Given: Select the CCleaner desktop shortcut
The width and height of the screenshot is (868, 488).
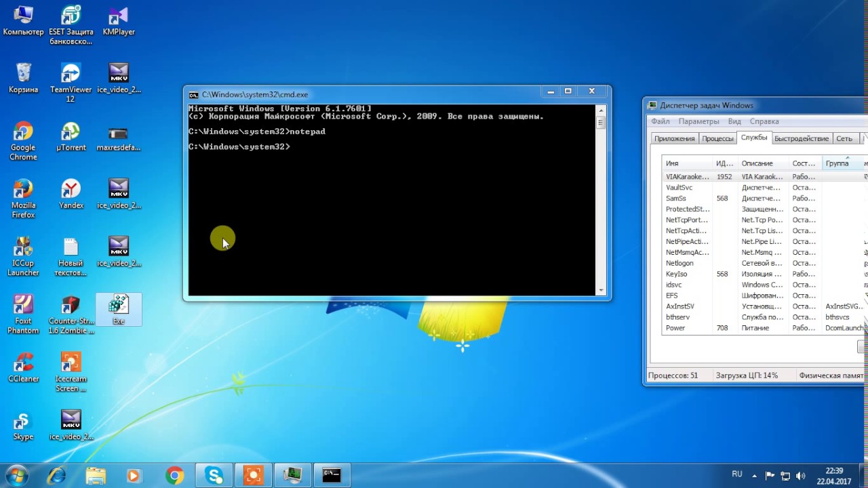Looking at the screenshot, I should point(23,367).
